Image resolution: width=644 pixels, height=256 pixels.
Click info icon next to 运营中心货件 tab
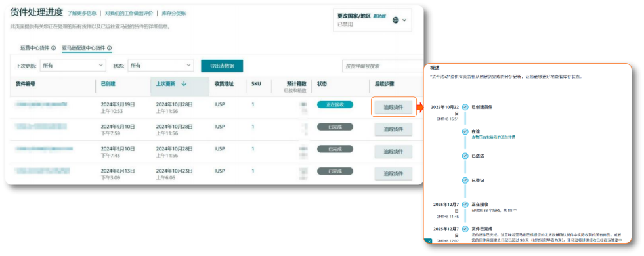[x=53, y=48]
